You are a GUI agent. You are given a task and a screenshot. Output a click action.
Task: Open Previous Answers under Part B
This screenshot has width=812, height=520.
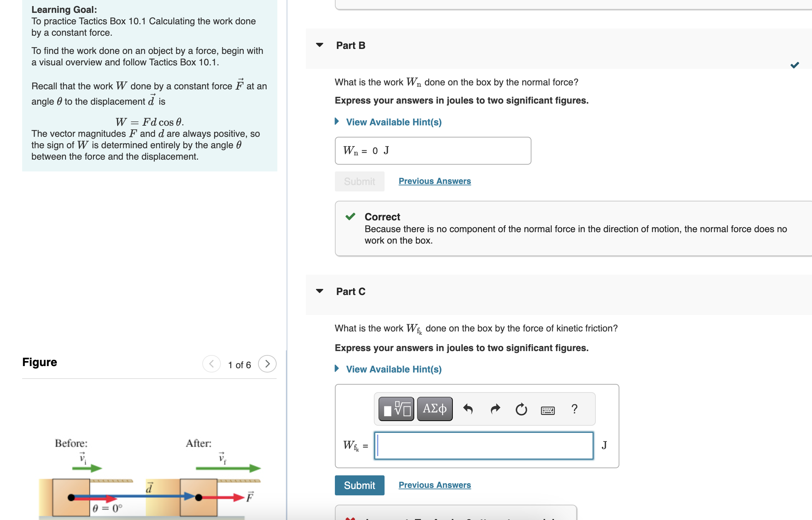point(434,181)
